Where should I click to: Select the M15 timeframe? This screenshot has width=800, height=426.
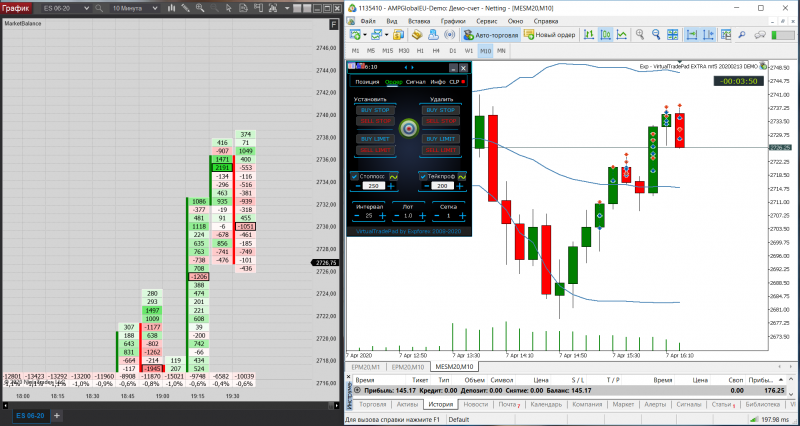(x=387, y=51)
